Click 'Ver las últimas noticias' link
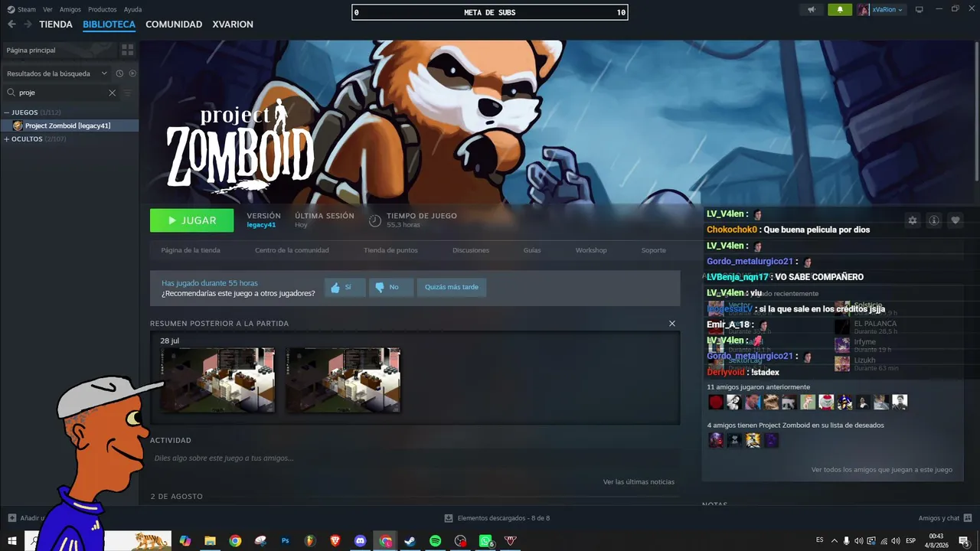Screen dimensions: 980x551 tap(639, 482)
